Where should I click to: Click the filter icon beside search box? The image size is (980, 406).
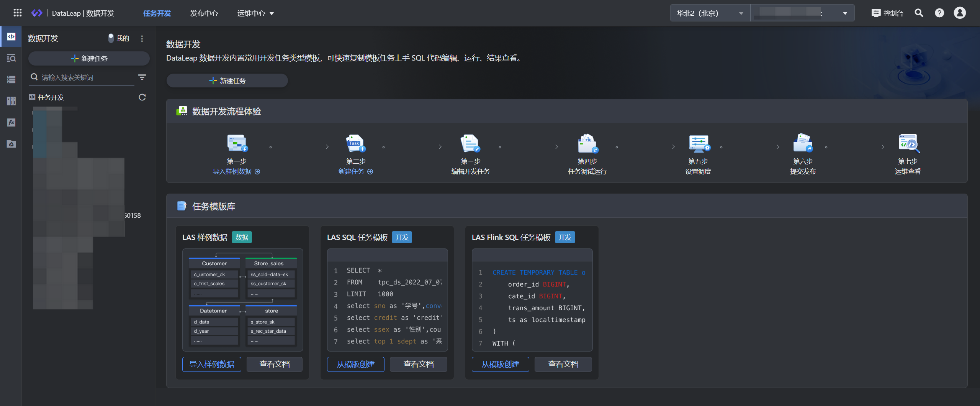point(142,77)
